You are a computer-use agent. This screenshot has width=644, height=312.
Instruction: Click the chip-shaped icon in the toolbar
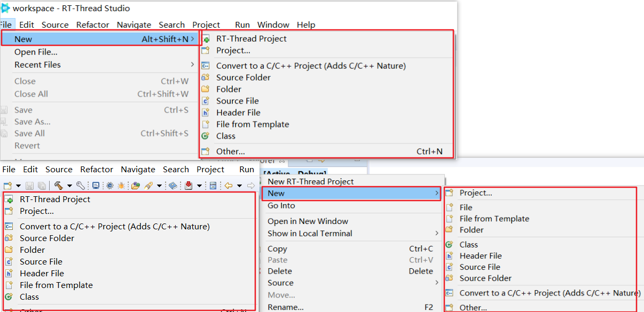pyautogui.click(x=109, y=186)
